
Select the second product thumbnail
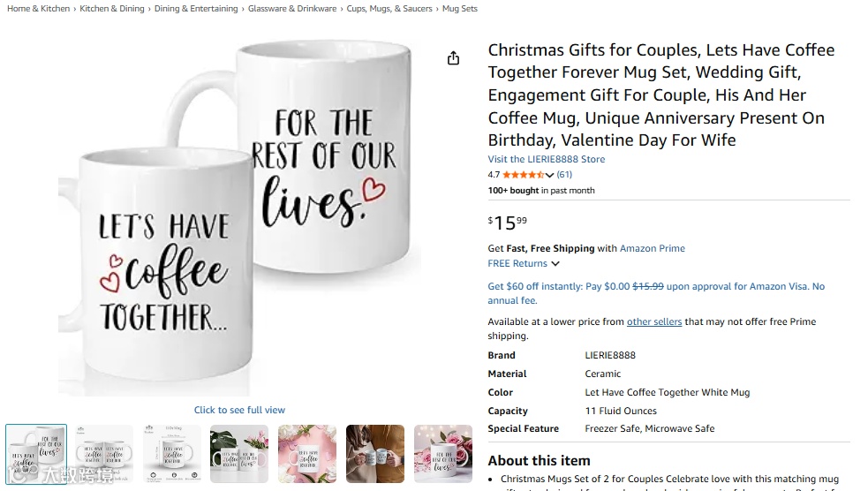pyautogui.click(x=104, y=454)
